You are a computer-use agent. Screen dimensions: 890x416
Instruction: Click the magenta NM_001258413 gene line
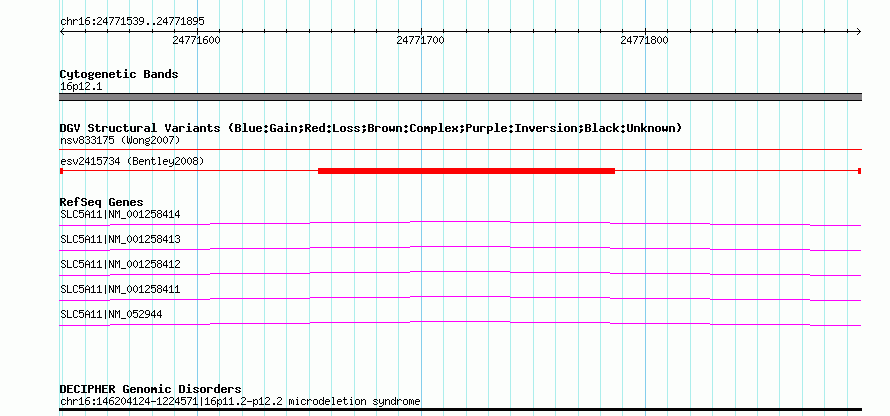[460, 247]
